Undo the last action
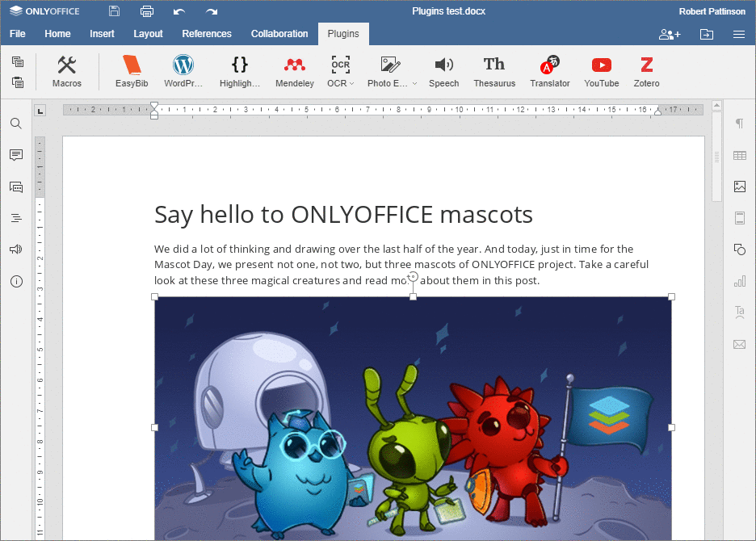Screen dimensions: 756x541 179,11
